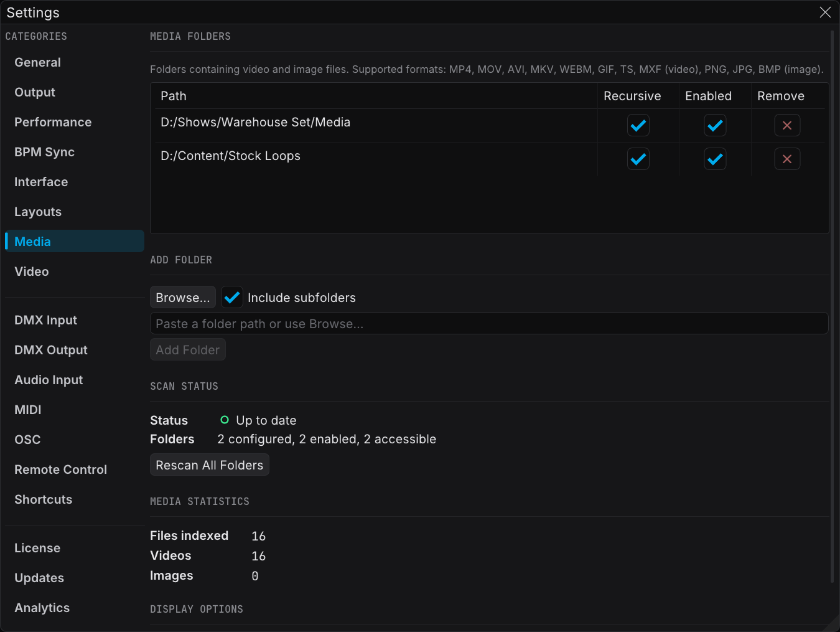Image resolution: width=840 pixels, height=632 pixels.
Task: Toggle Recursive for Stock Loops folder
Action: pos(638,159)
